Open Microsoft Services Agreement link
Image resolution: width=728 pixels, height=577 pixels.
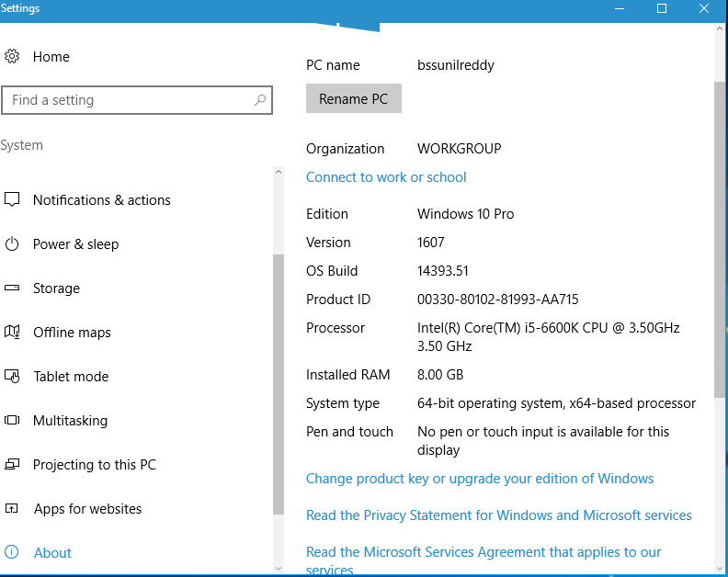coord(483,560)
